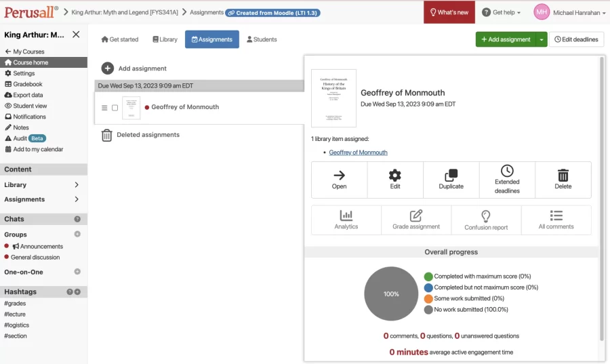
Task: Open Course home in sidebar
Action: coord(43,62)
